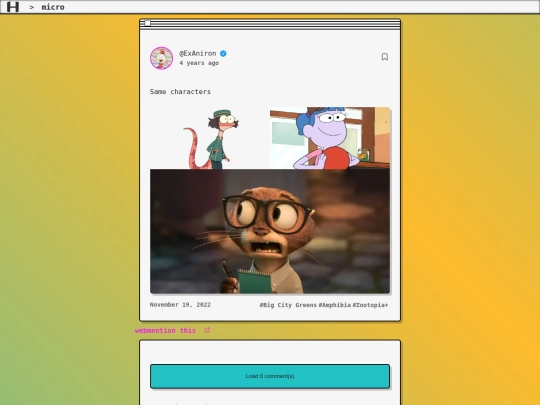The image size is (540, 405).
Task: Click the window's small square close box
Action: (x=147, y=23)
